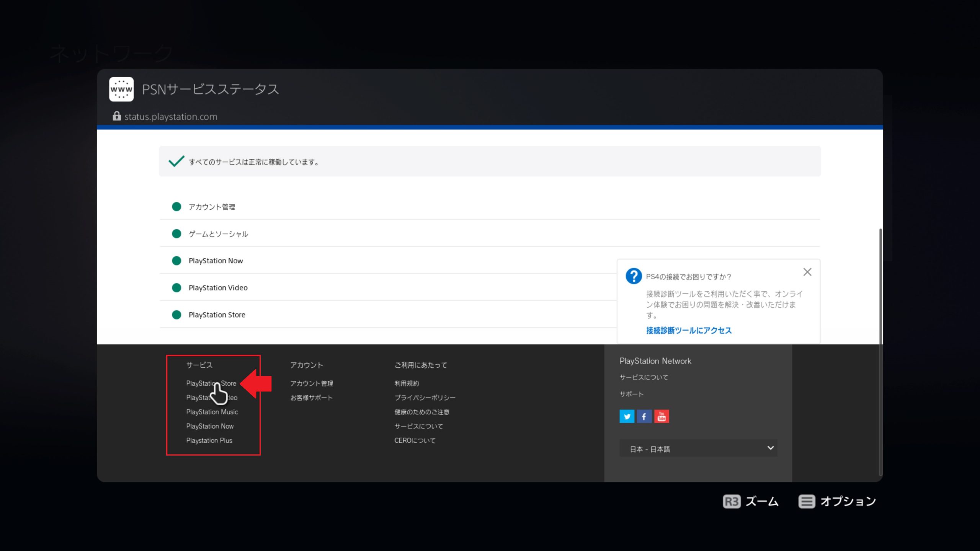This screenshot has width=980, height=551.
Task: Click the アカウント footer heading
Action: 307,365
